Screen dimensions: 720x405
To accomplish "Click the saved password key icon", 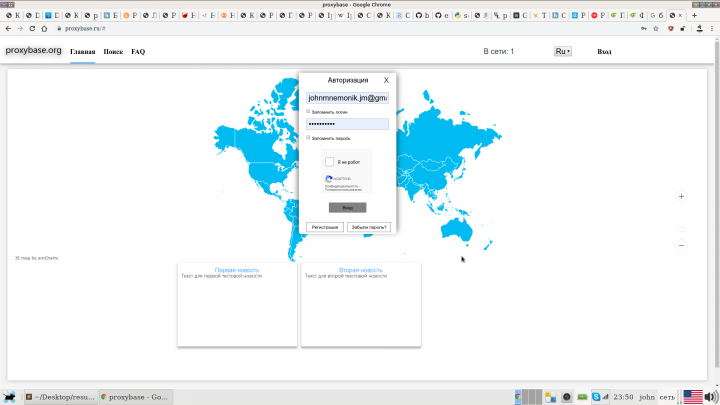I will pos(644,28).
